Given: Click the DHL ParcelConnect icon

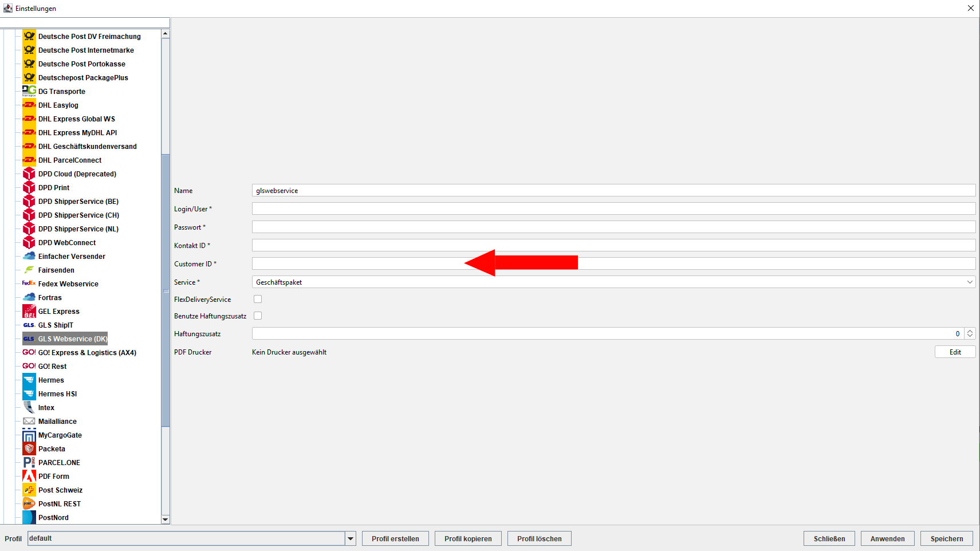Looking at the screenshot, I should (x=29, y=160).
